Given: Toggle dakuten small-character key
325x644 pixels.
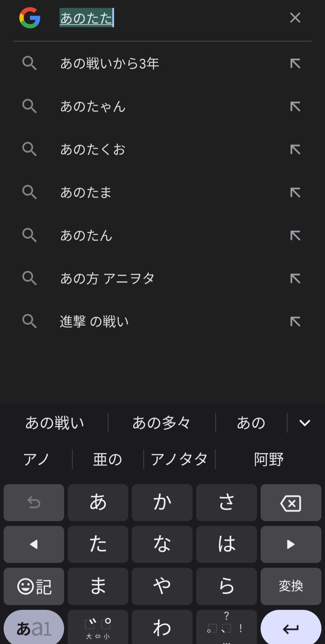Looking at the screenshot, I should coord(98,628).
